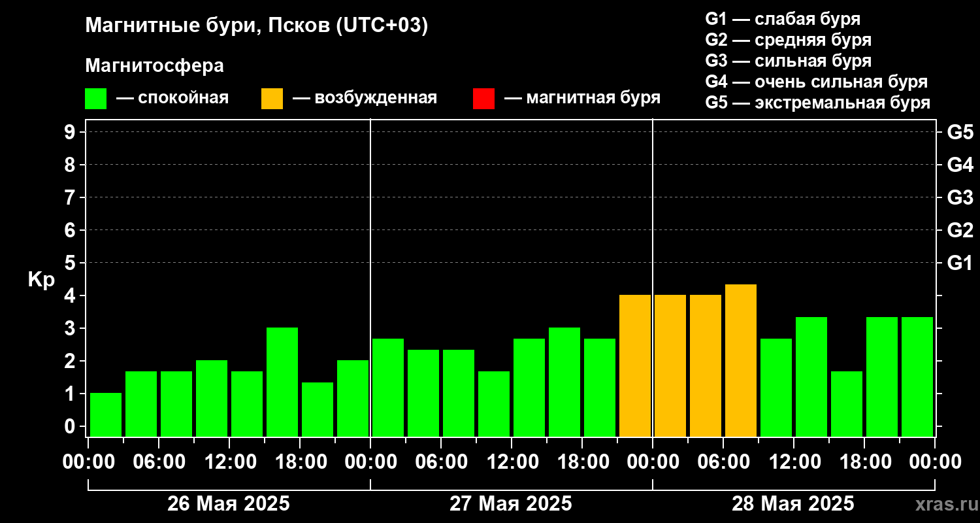The width and height of the screenshot is (980, 523).
Task: Click the green 'спокойная' legend swatch
Action: coord(95,99)
